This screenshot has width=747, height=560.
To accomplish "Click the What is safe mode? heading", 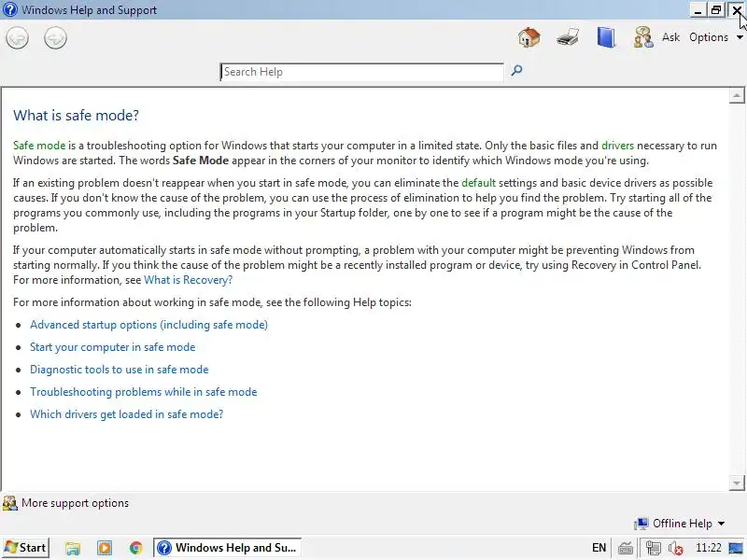I will (76, 115).
